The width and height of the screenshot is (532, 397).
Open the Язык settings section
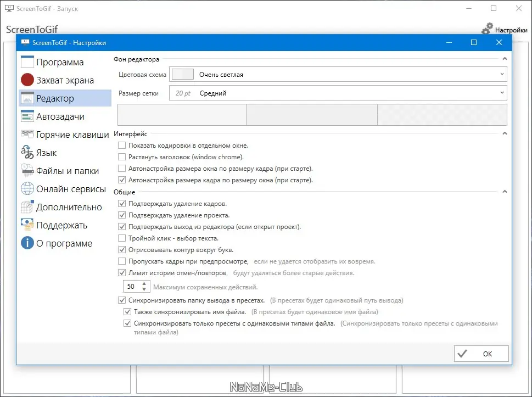point(65,153)
